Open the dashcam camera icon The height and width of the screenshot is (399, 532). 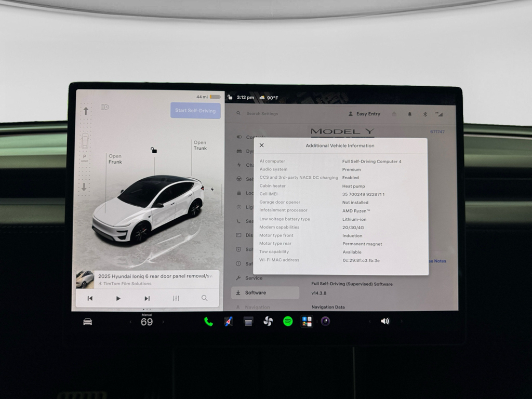pos(325,321)
